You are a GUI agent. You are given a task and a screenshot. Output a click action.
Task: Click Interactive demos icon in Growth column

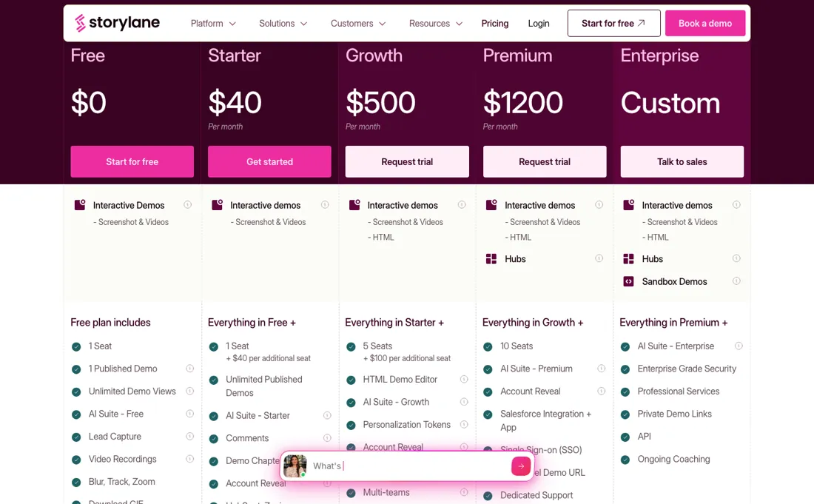(x=354, y=205)
